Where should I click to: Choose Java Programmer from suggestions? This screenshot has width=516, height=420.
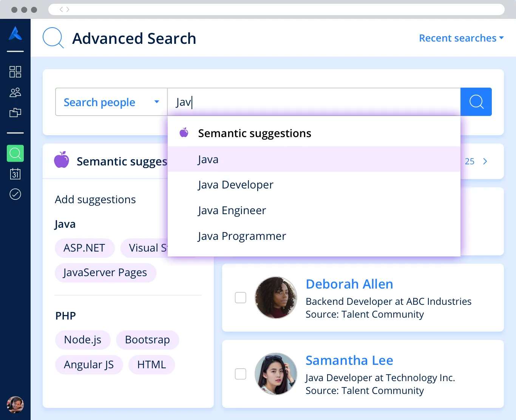pyautogui.click(x=242, y=236)
